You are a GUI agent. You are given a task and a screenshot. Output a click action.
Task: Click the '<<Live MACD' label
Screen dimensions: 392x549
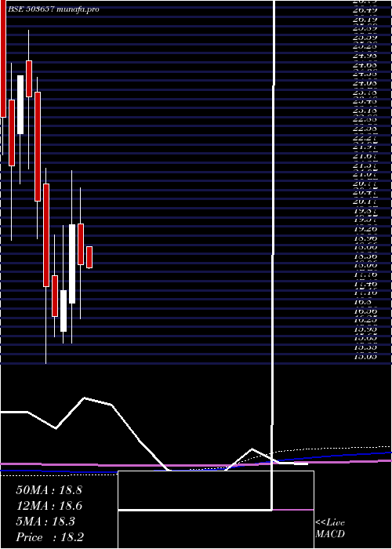tap(330, 529)
